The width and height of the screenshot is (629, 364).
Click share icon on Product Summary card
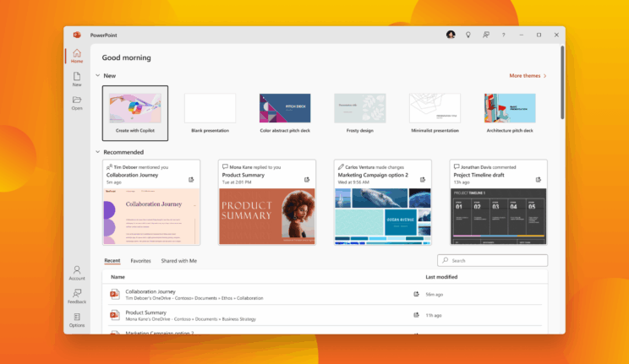[x=307, y=180]
